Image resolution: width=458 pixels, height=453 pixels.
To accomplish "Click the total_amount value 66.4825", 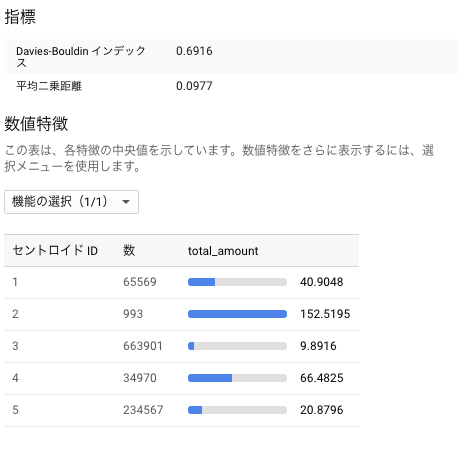I will [322, 378].
